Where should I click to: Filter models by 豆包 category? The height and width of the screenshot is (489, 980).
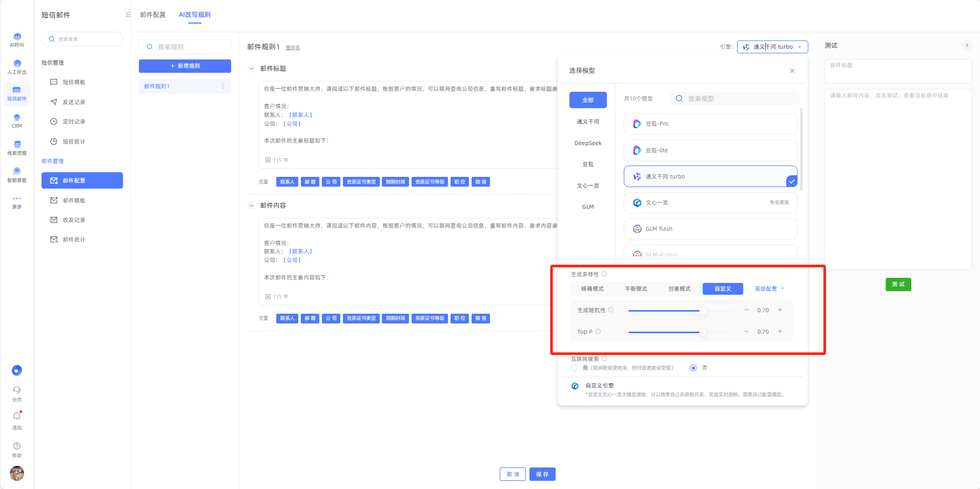588,165
